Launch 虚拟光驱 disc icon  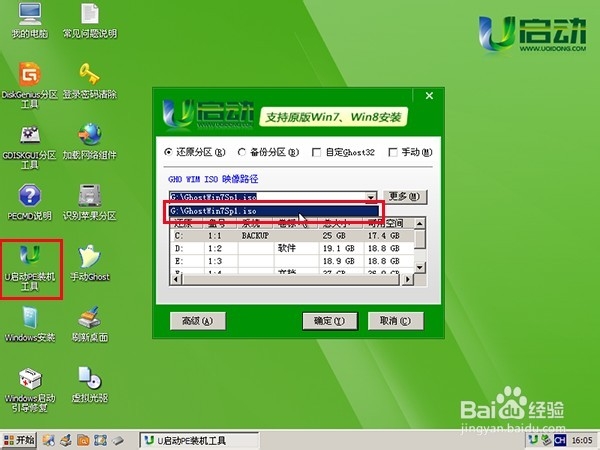(90, 385)
